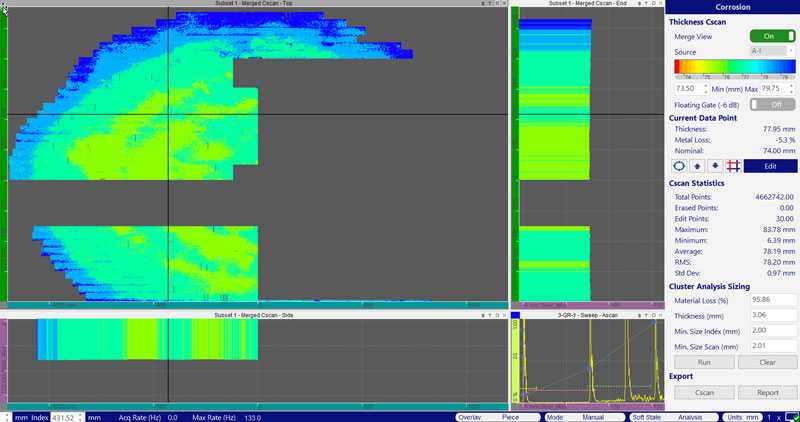Open the Overlay selector showing Piece

(x=490, y=416)
